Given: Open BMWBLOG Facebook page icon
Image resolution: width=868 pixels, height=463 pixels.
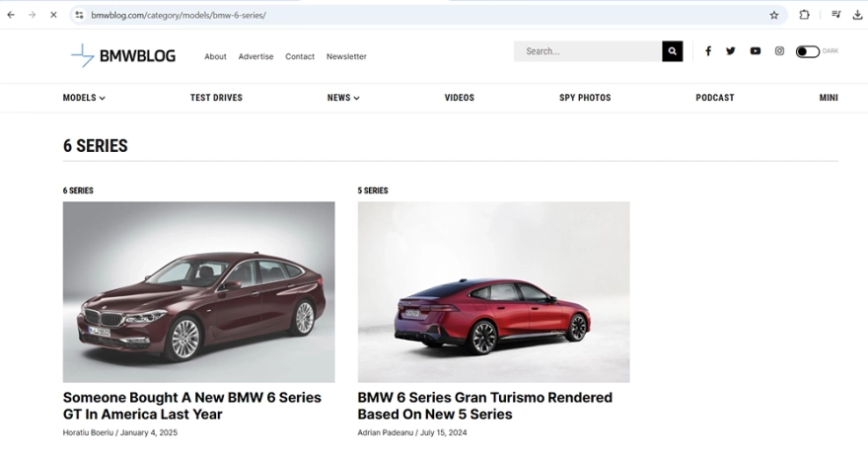Looking at the screenshot, I should (708, 51).
